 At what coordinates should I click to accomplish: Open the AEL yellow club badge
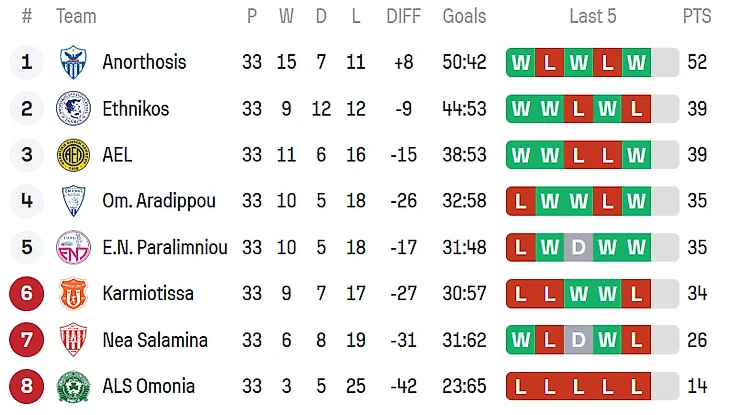click(74, 155)
